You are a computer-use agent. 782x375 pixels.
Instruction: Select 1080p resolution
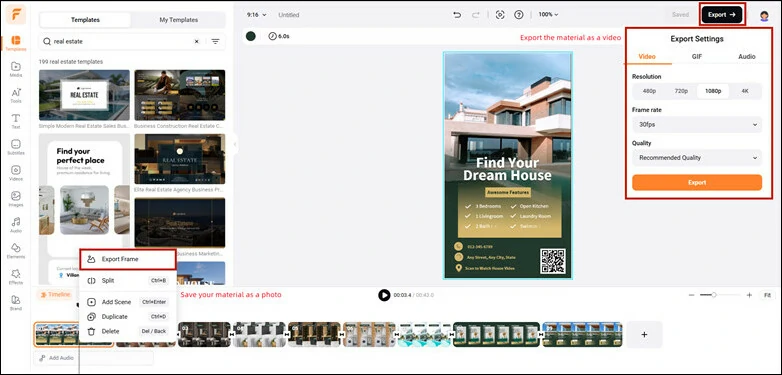point(713,91)
